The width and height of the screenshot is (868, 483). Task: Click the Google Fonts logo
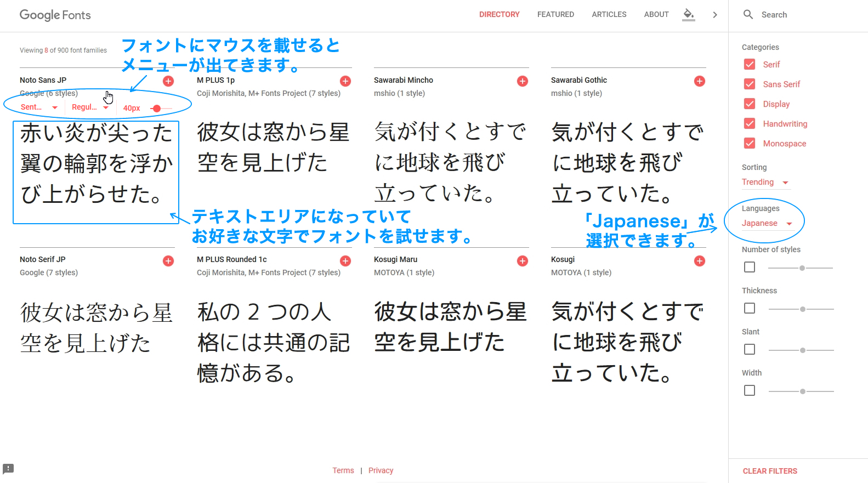[x=55, y=15]
